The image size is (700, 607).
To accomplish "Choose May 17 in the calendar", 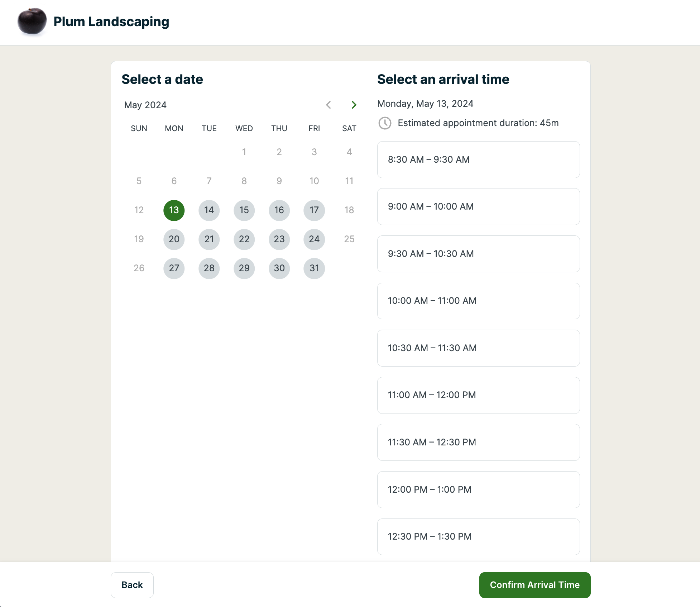I will click(314, 210).
